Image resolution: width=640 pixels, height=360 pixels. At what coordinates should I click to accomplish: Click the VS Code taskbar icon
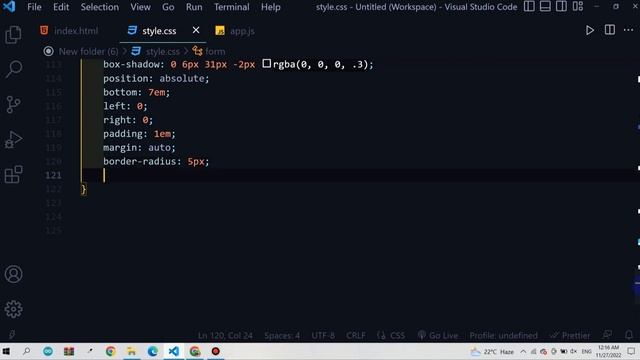pos(173,351)
